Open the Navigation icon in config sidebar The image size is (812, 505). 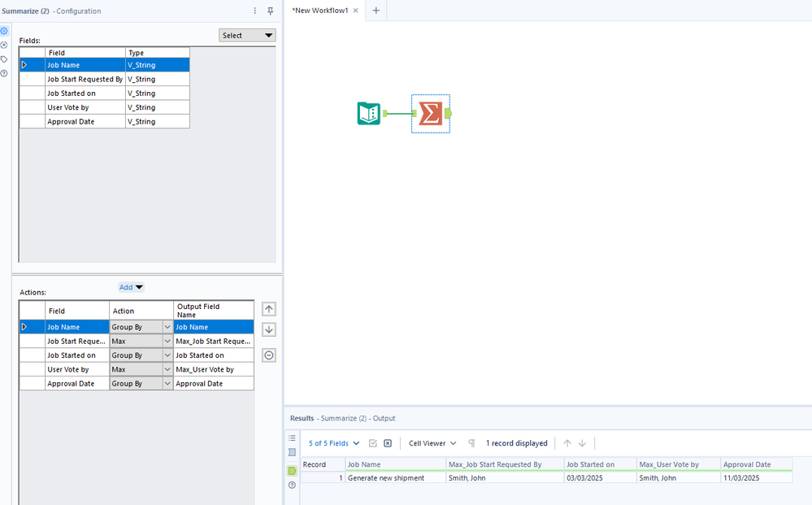(x=4, y=45)
